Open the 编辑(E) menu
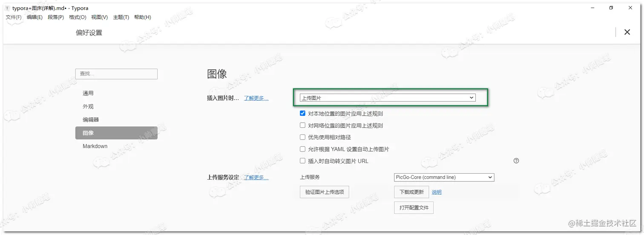 coord(34,17)
